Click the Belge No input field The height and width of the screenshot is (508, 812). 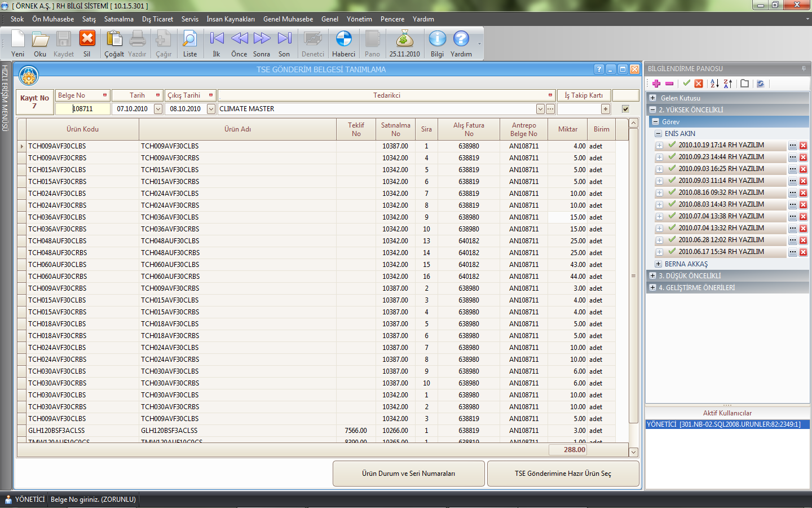pos(83,109)
